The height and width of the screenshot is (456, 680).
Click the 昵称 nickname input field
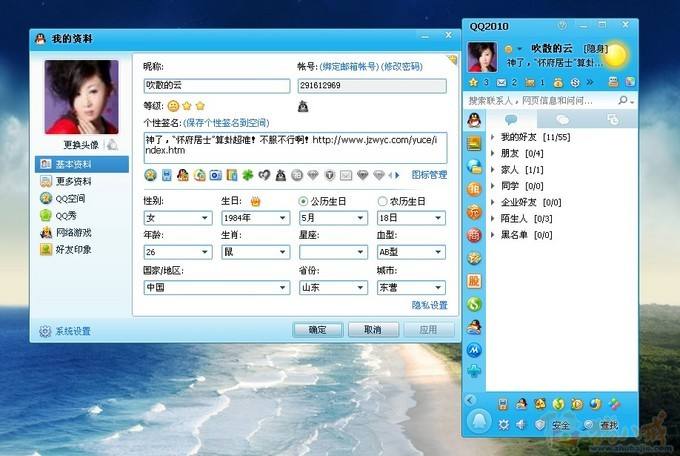point(217,86)
